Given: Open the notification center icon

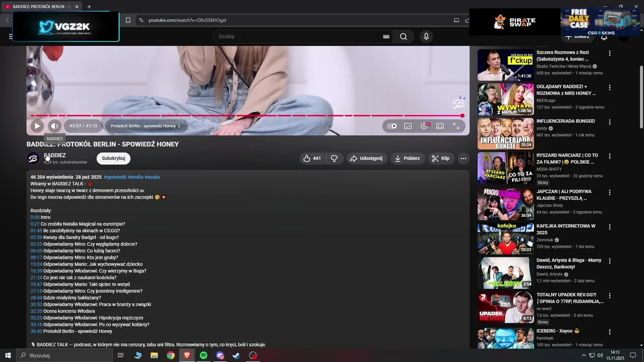Looking at the screenshot, I should [x=633, y=355].
